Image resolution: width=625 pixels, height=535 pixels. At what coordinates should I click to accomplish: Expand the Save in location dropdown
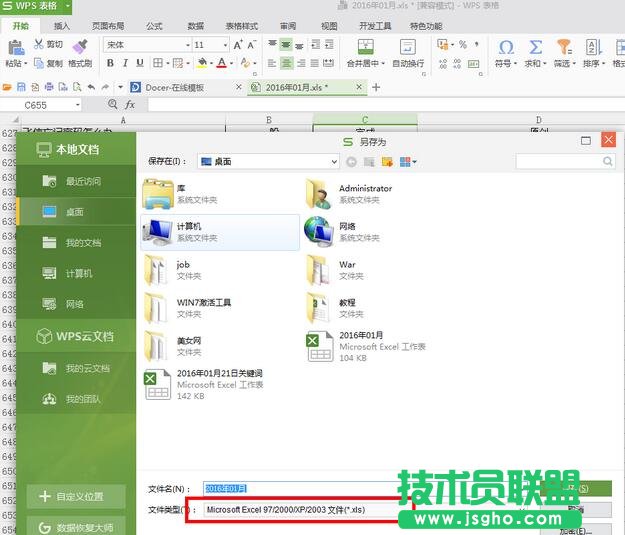tap(334, 162)
